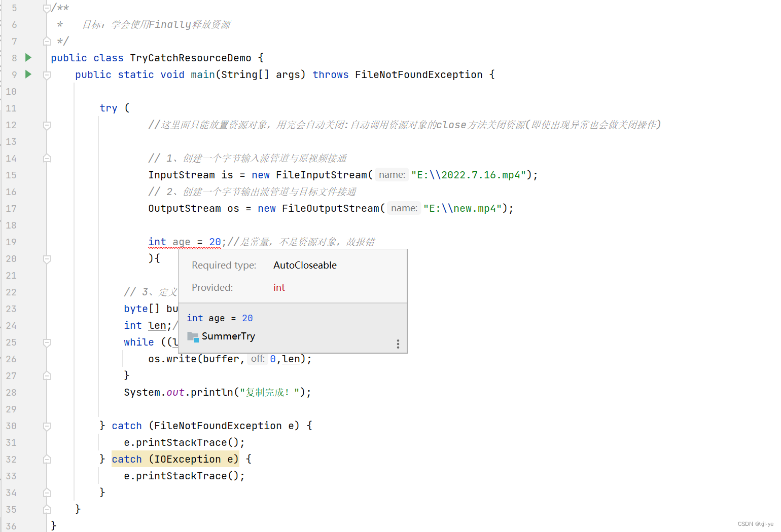781x532 pixels.
Task: Click line number 19 in gutter
Action: pyautogui.click(x=11, y=242)
